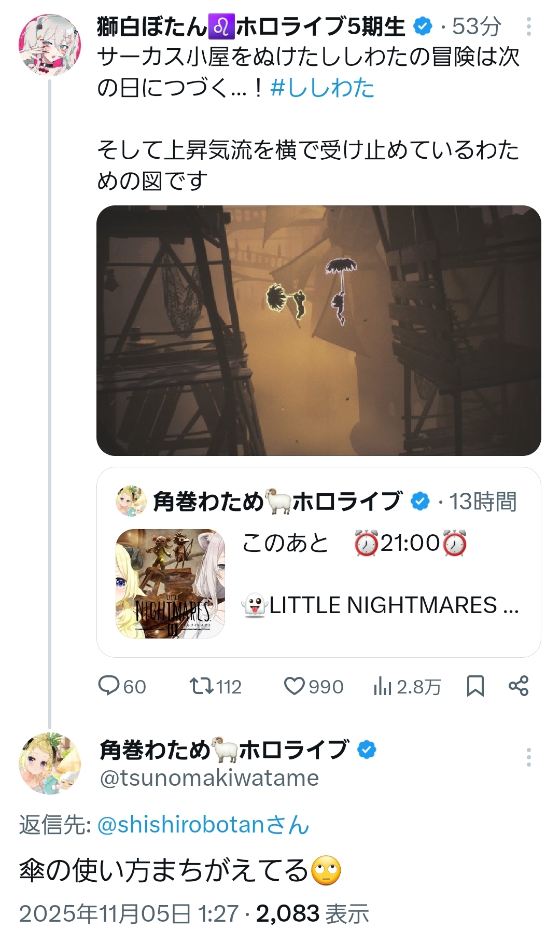Tap the share icon on the tweet
The width and height of the screenshot is (560, 944).
(518, 686)
